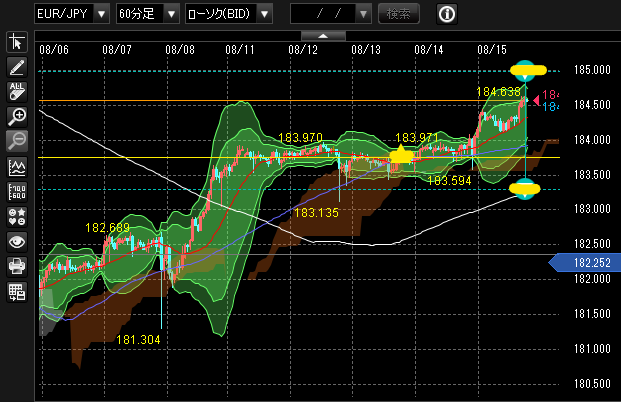
Task: Select the upper yellow order marker near 185.000
Action: pyautogui.click(x=528, y=71)
